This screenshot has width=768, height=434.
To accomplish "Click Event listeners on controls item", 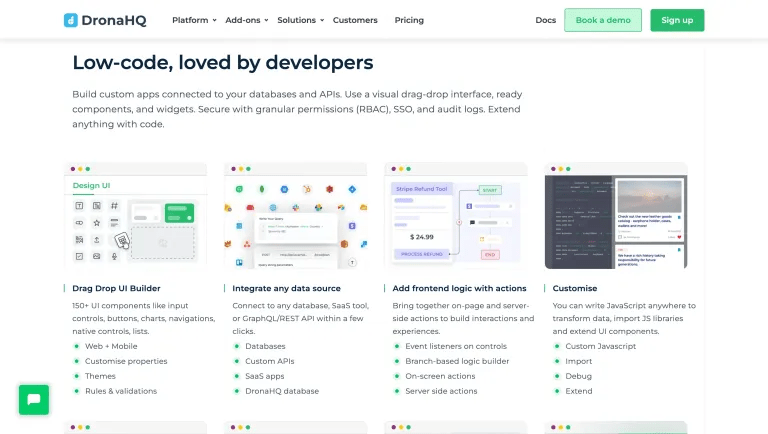I will [x=456, y=346].
